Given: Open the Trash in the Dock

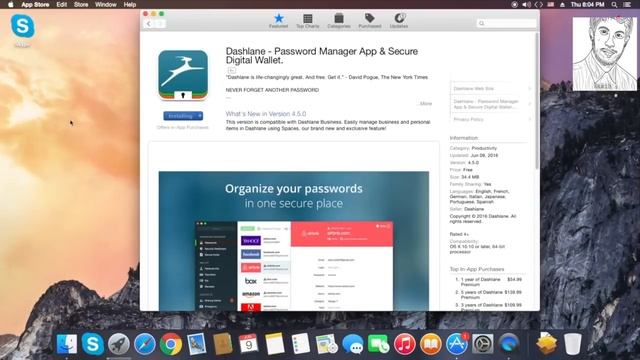Looking at the screenshot, I should pos(573,344).
